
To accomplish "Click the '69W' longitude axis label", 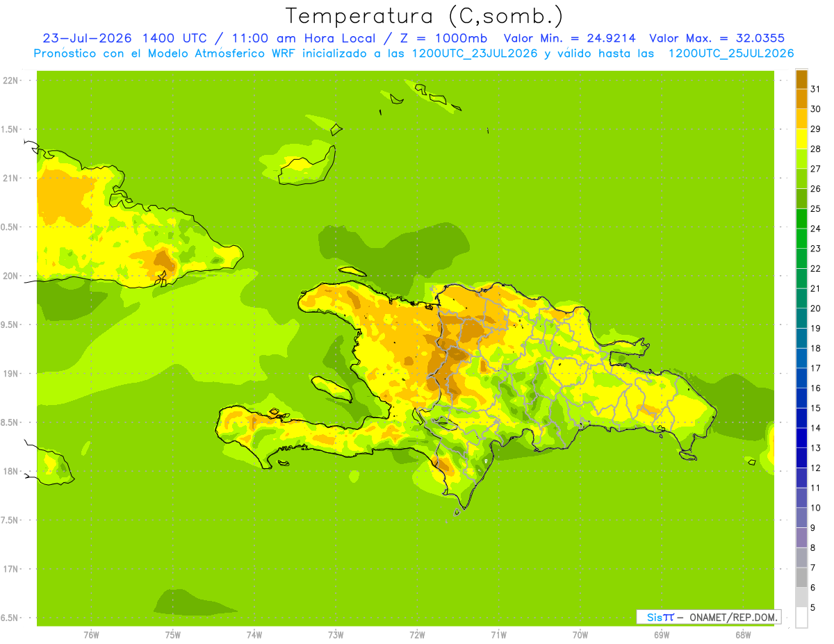I will 662,635.
